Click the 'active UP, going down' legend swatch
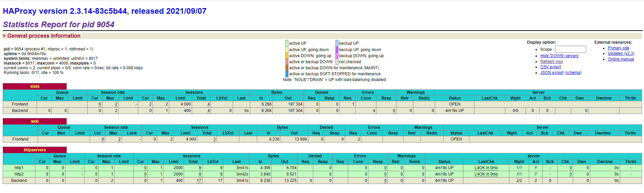 click(x=287, y=49)
